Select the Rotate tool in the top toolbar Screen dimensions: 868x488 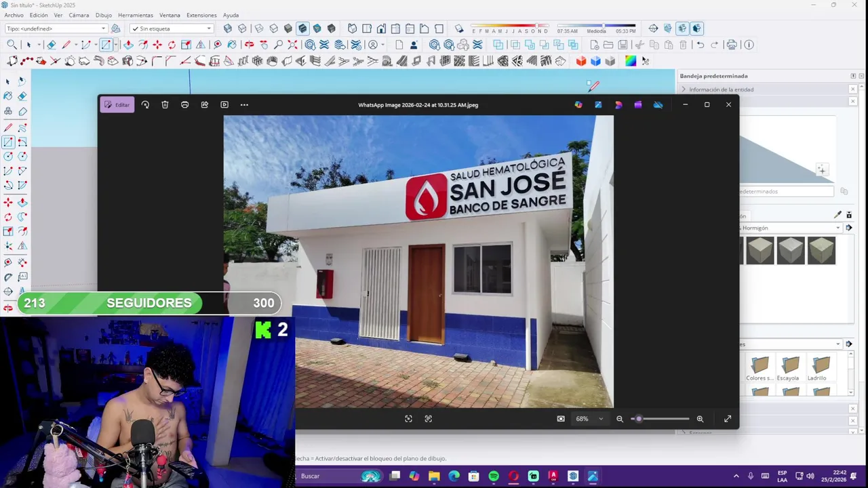(172, 45)
